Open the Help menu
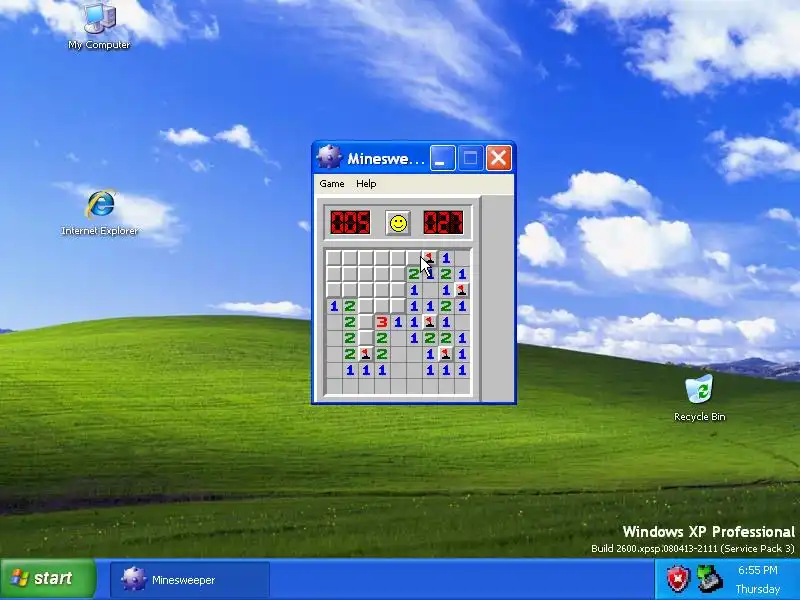800x600 pixels. 366,184
